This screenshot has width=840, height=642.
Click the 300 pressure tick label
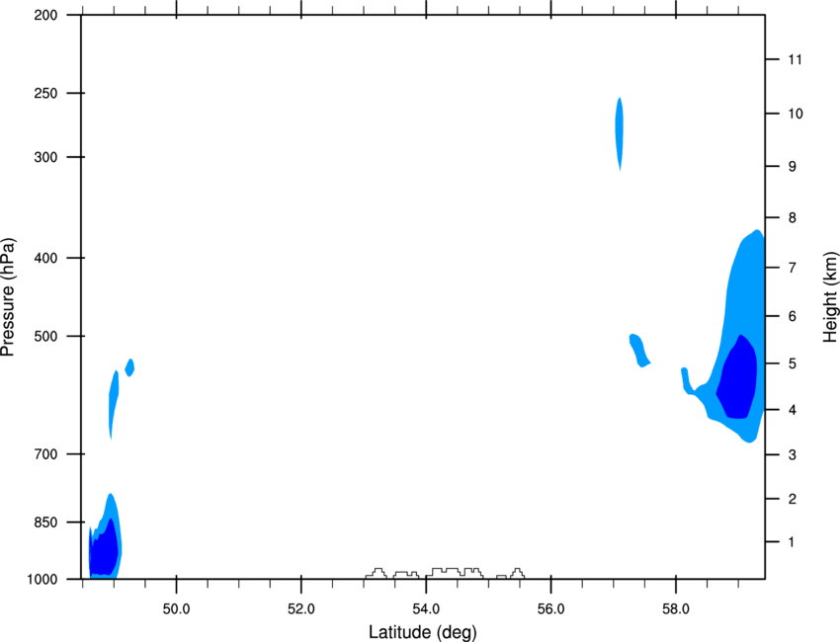coord(45,157)
